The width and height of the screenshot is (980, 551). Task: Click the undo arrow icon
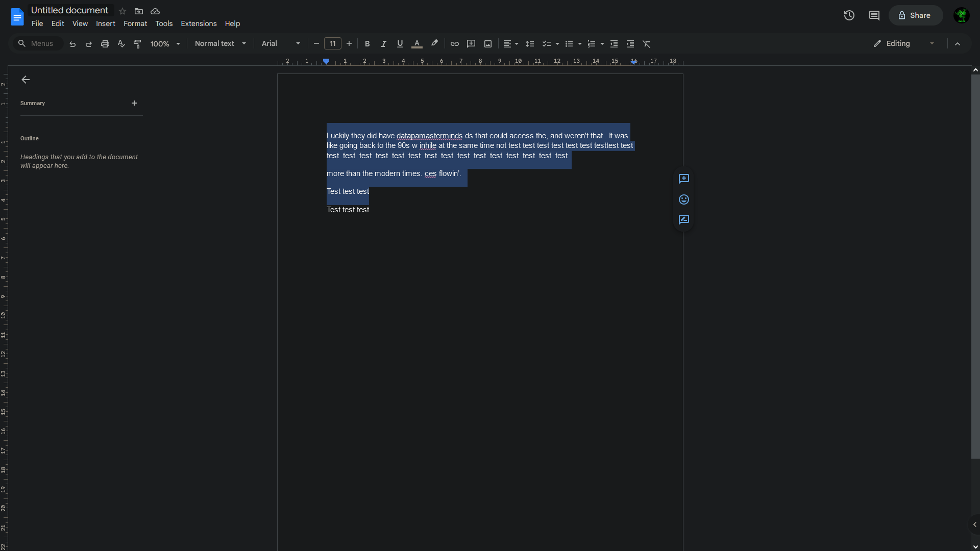(72, 44)
